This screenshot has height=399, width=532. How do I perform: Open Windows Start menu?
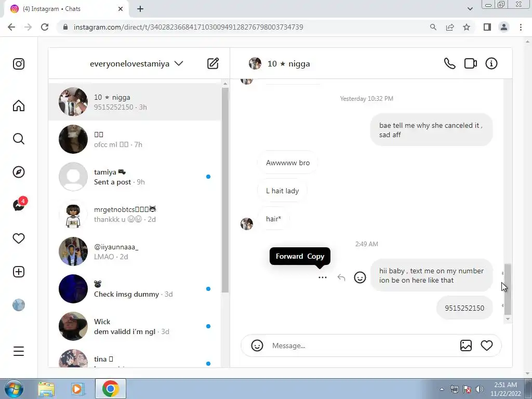tap(14, 389)
